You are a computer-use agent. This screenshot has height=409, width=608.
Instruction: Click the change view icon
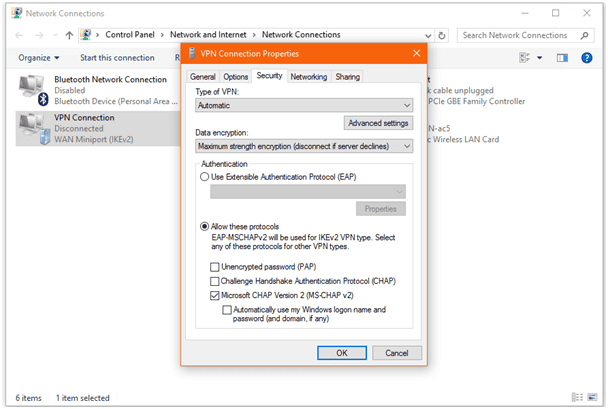pyautogui.click(x=525, y=58)
